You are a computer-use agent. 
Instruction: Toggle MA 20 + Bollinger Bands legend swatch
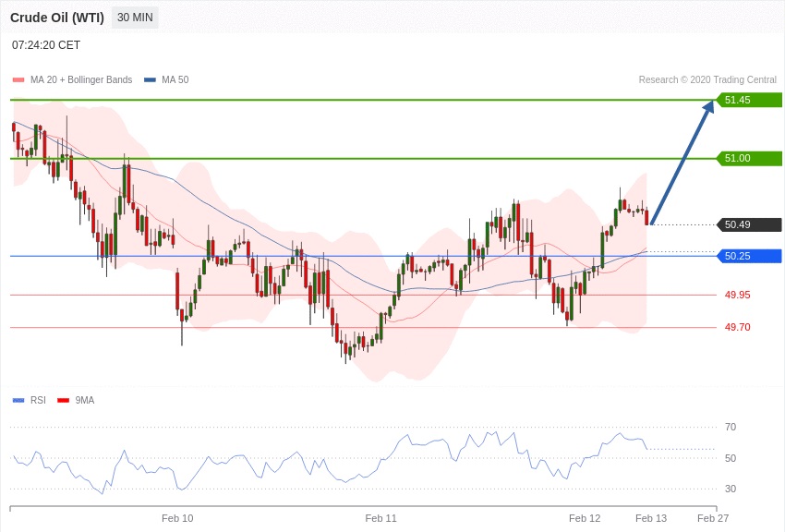coord(18,80)
